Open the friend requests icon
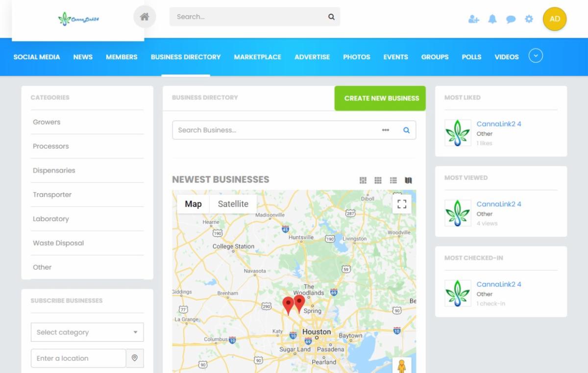This screenshot has width=588, height=373. (473, 19)
